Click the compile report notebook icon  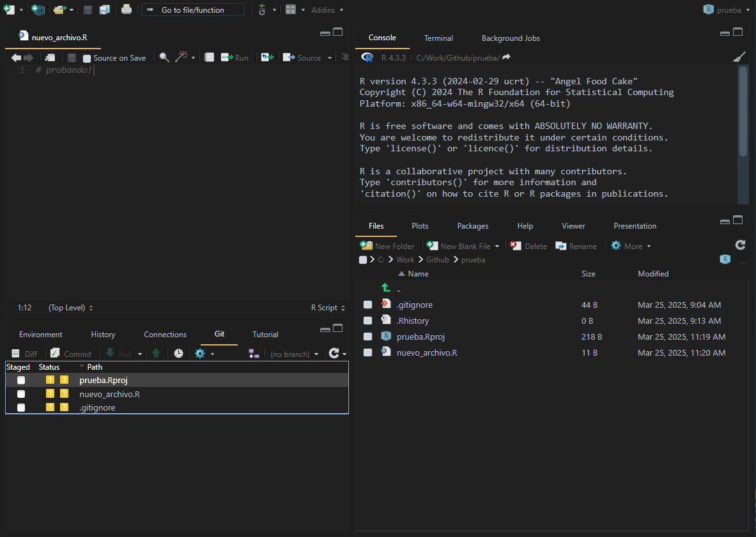(209, 58)
